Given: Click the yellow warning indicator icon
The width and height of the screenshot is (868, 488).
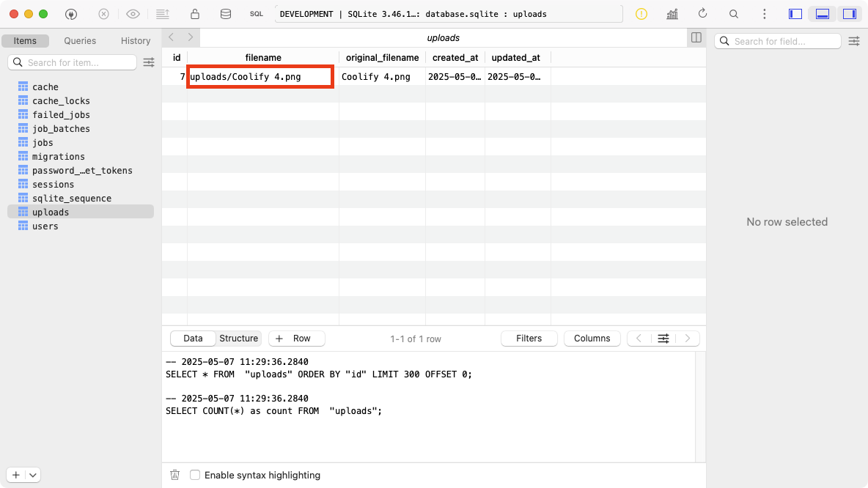Looking at the screenshot, I should [x=641, y=14].
